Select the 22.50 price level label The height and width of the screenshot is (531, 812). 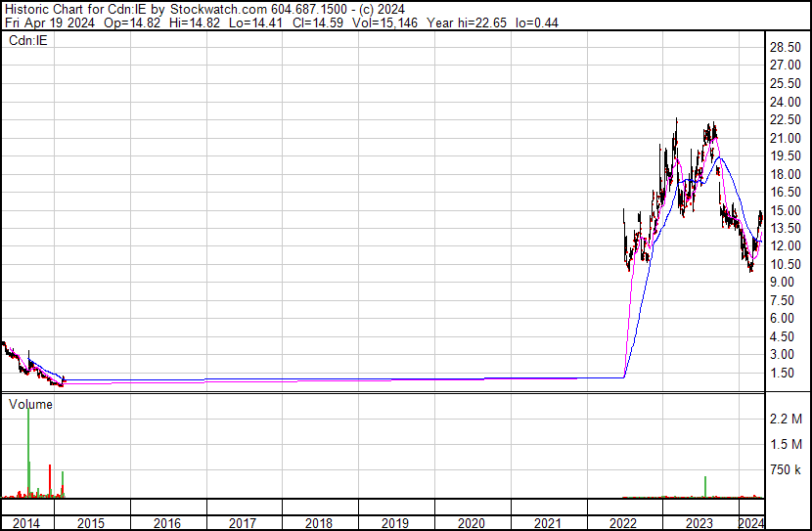coord(788,119)
